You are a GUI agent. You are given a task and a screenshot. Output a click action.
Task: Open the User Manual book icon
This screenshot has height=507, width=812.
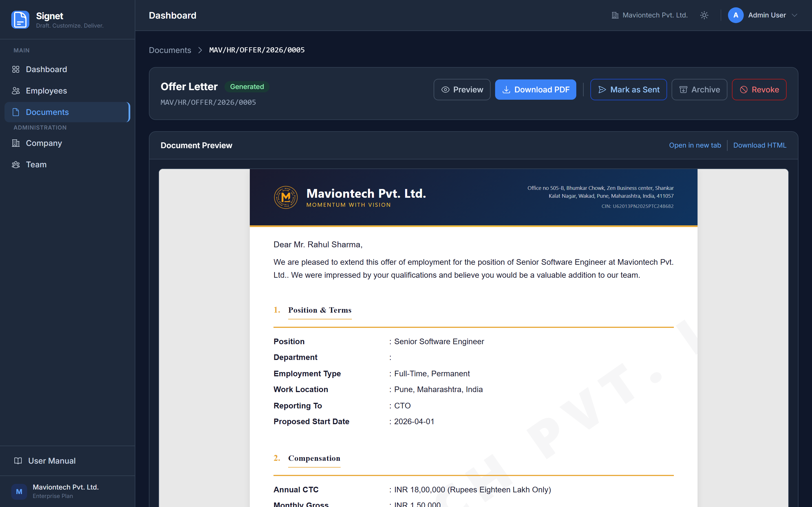(18, 461)
